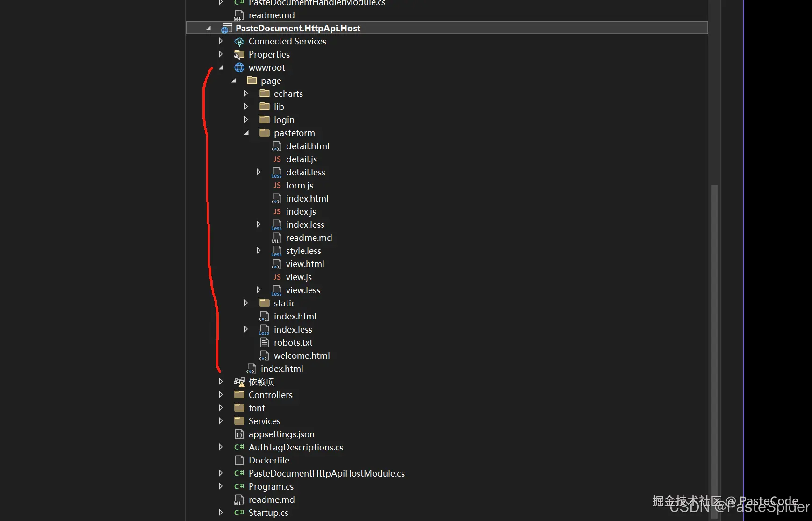
Task: Expand the Services folder
Action: click(x=221, y=421)
